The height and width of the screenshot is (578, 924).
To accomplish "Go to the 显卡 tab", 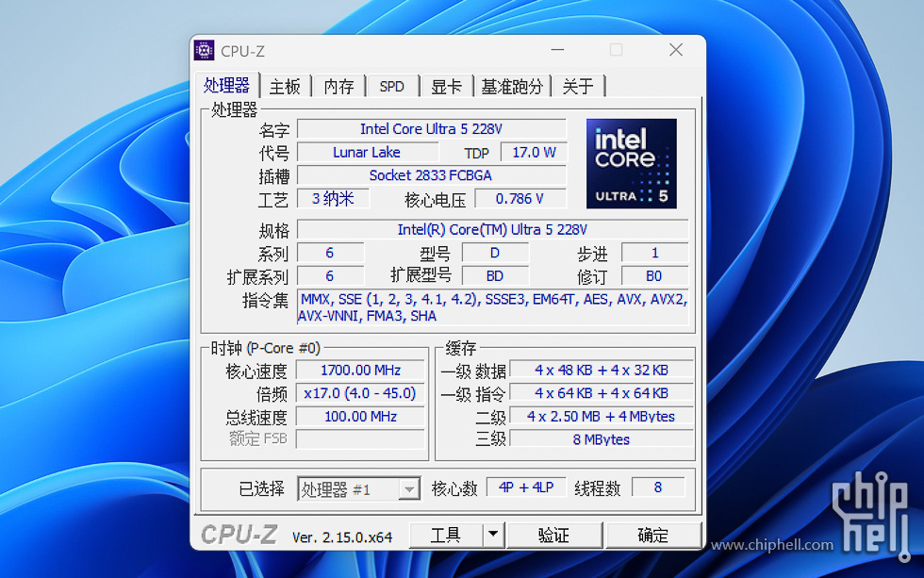I will [446, 87].
